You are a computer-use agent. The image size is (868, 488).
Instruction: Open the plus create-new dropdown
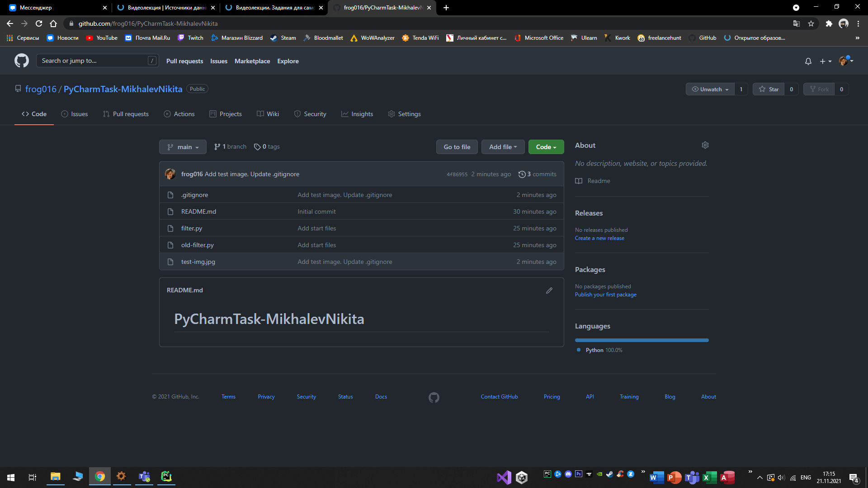(x=826, y=61)
